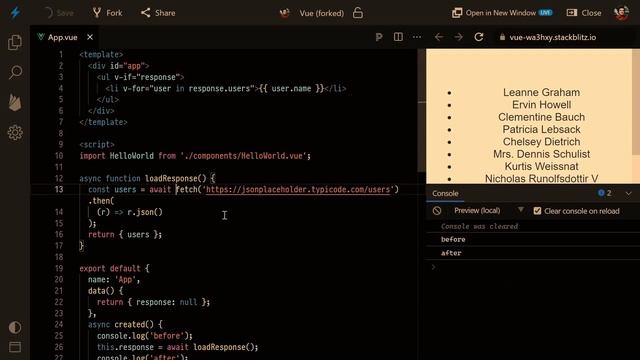The height and width of the screenshot is (360, 640).
Task: Click Leanne Graham in the preview list
Action: [541, 93]
